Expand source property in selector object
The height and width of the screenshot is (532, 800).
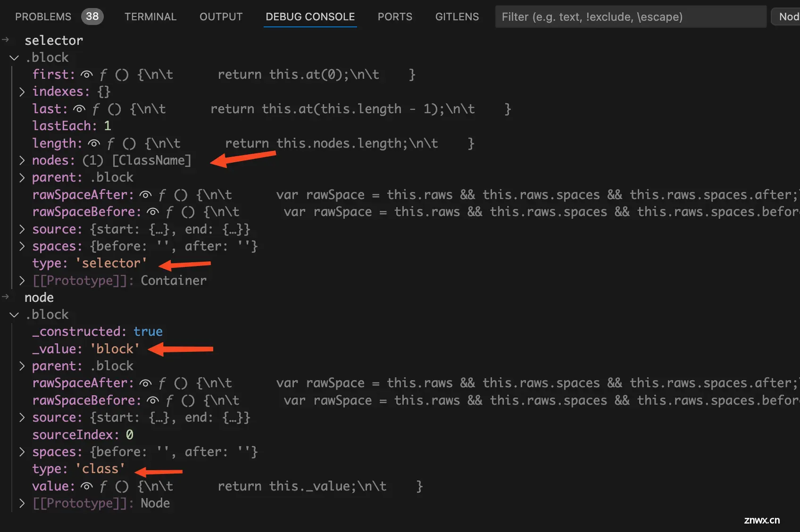point(22,229)
